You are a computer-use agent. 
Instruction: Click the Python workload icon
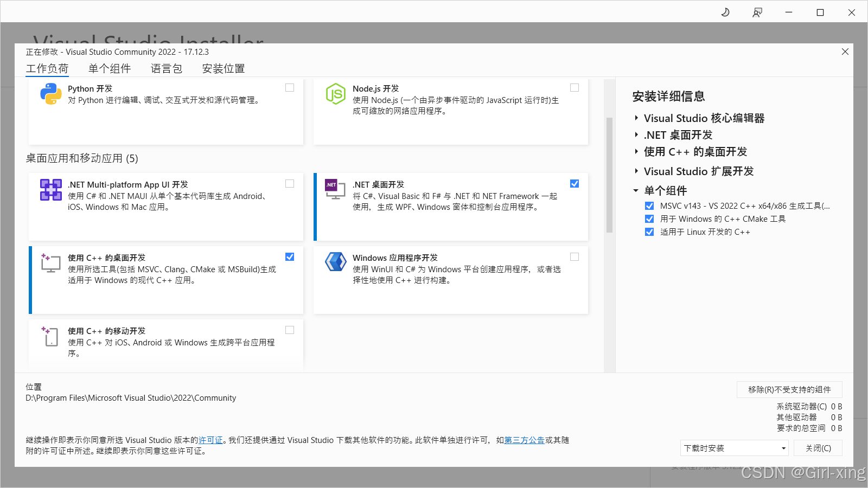(50, 94)
